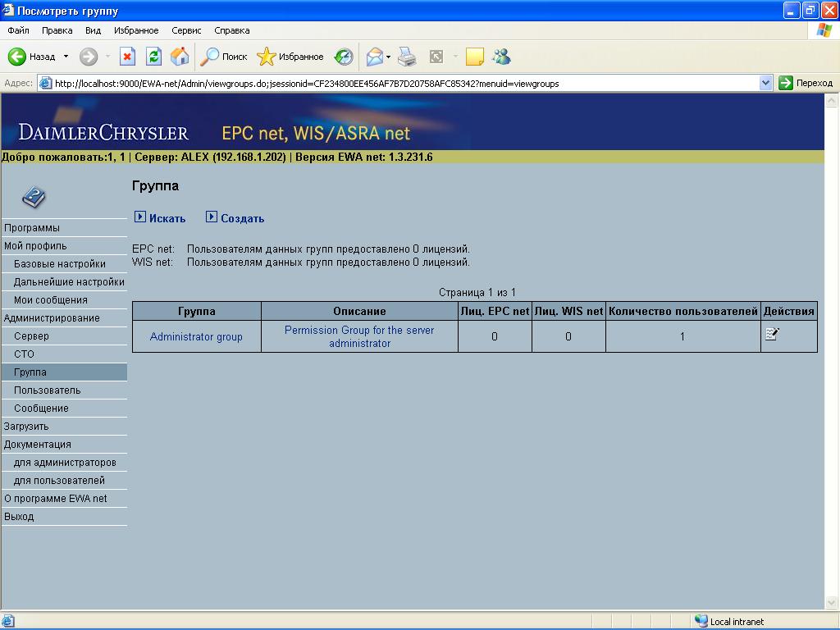Open для администраторов documentation item

coord(64,463)
